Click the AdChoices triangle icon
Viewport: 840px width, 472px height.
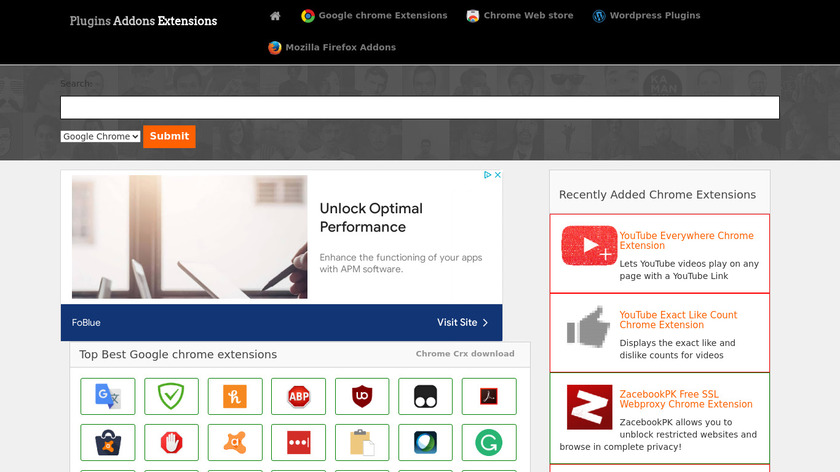pos(488,175)
